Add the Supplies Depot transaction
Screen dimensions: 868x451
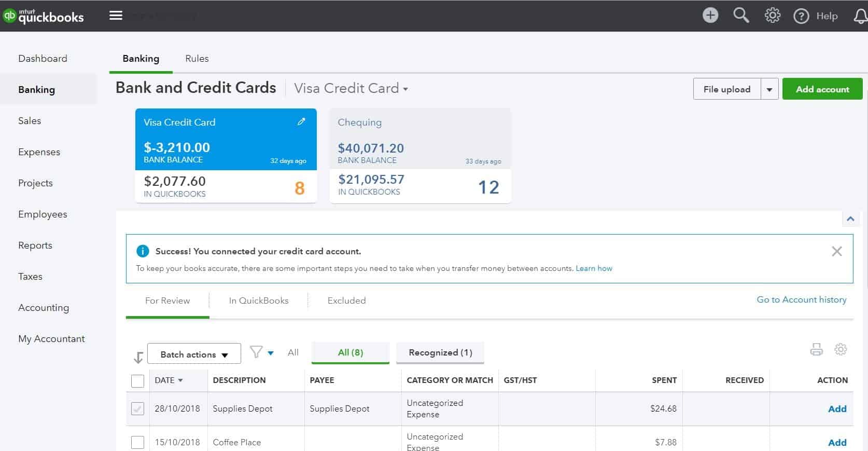coord(837,408)
